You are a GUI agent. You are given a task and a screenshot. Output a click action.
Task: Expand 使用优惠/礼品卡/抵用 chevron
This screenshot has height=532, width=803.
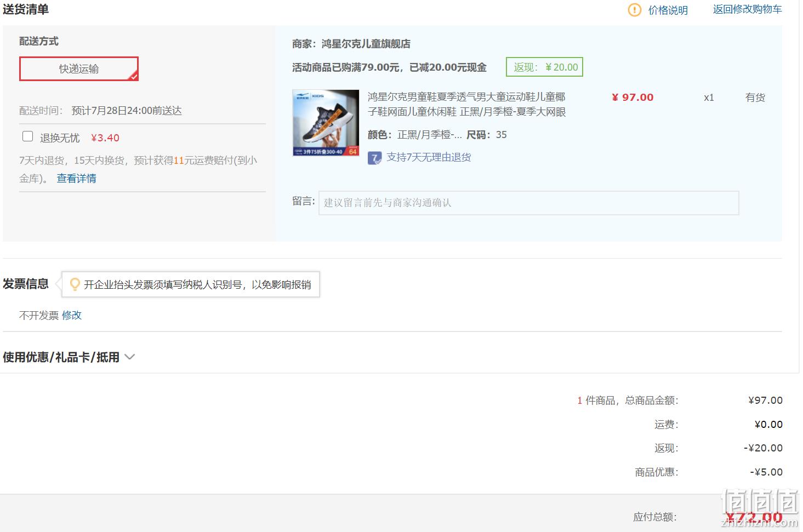(x=130, y=357)
